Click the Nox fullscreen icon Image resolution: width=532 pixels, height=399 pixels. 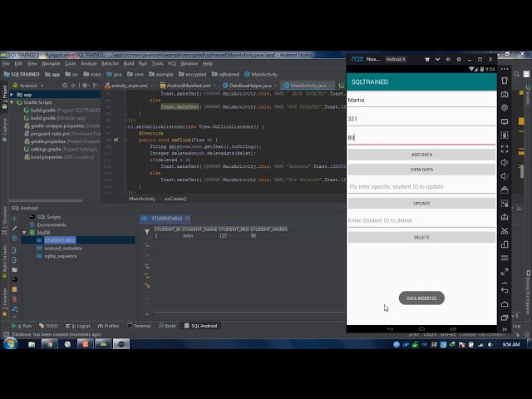tap(505, 149)
